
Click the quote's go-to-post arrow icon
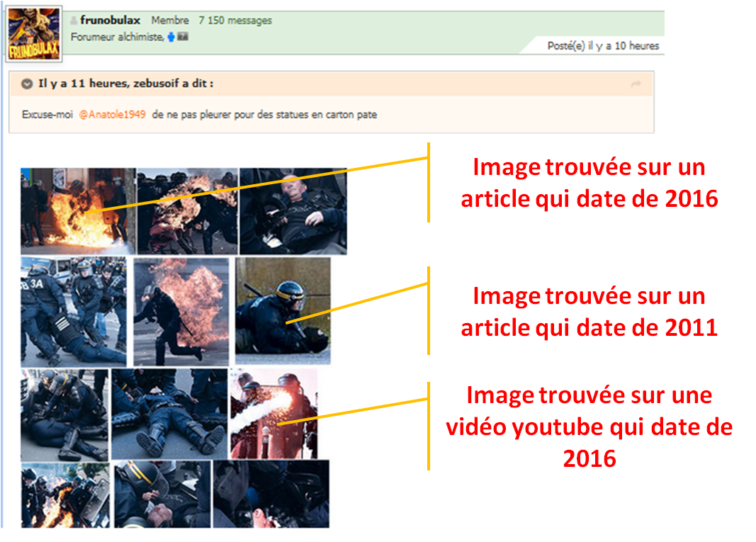click(x=636, y=84)
